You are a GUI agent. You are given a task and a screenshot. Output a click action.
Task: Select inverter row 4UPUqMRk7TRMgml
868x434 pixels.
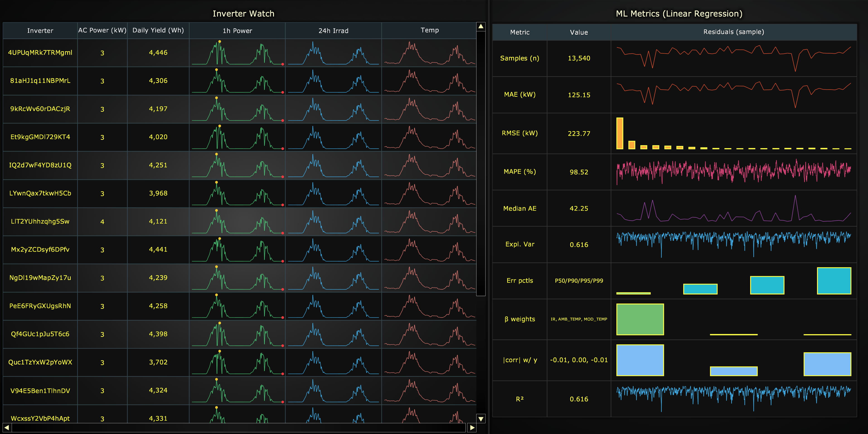click(239, 53)
